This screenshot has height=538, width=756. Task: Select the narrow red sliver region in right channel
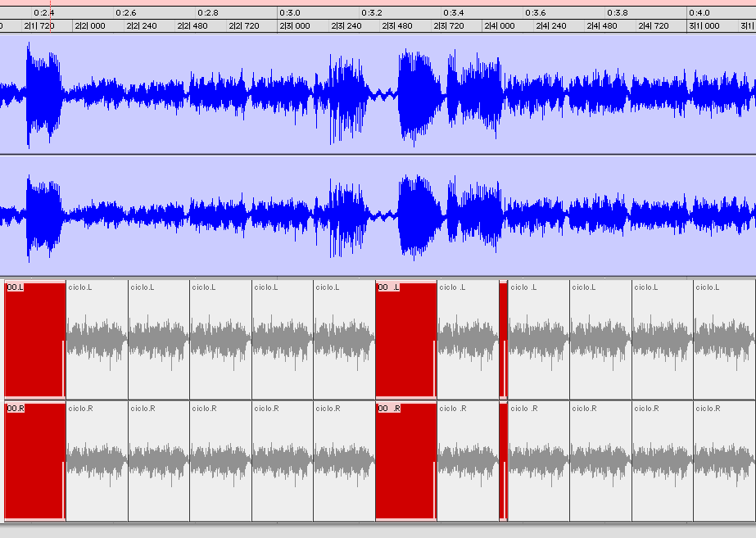503,461
